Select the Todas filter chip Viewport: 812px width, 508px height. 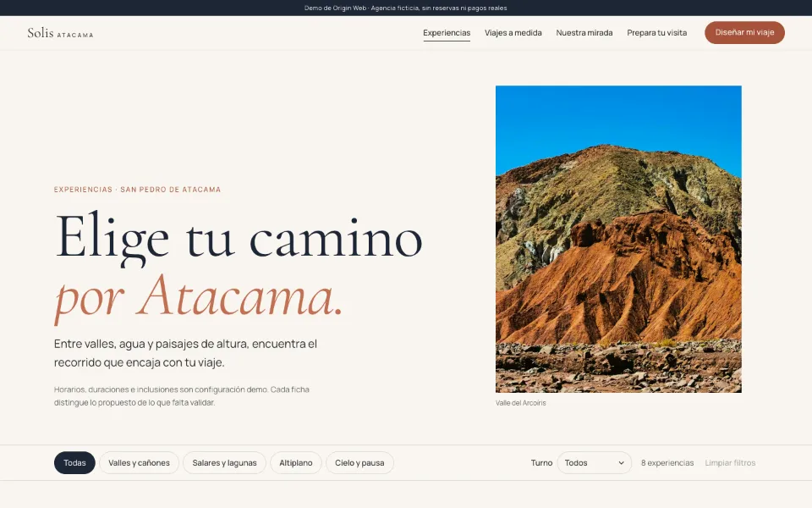[74, 463]
